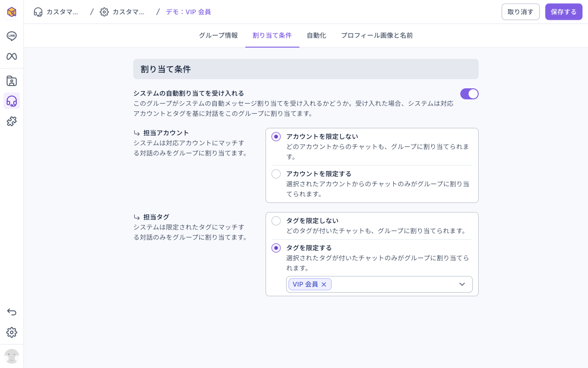Click the 担当アカウント label
Viewport: 588px width, 368px height.
point(166,133)
